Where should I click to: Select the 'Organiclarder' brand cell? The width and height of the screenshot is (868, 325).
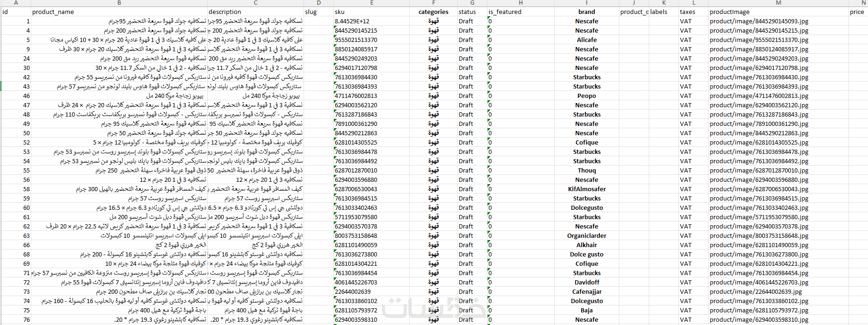[586, 235]
